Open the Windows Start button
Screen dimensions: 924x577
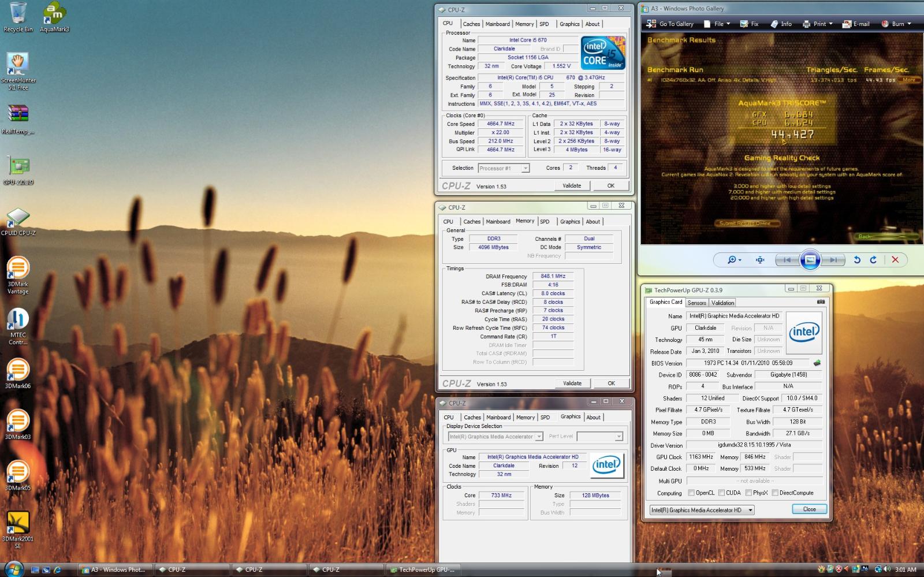[x=13, y=569]
